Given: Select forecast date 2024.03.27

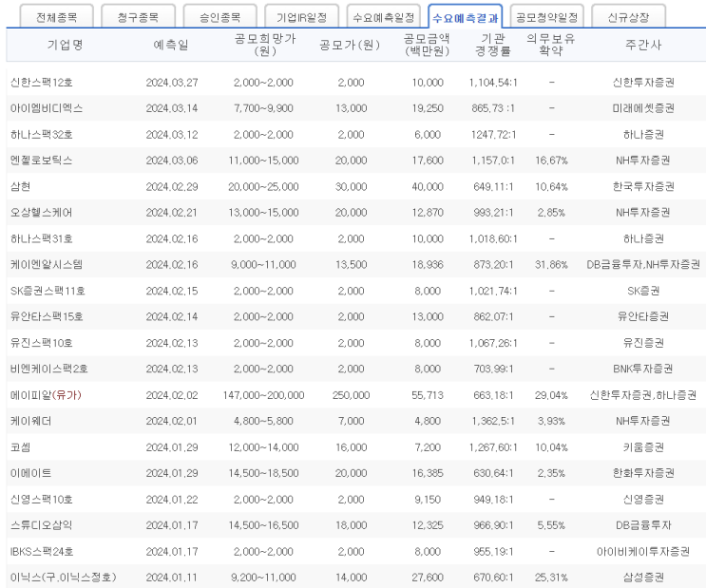Looking at the screenshot, I should [x=172, y=83].
